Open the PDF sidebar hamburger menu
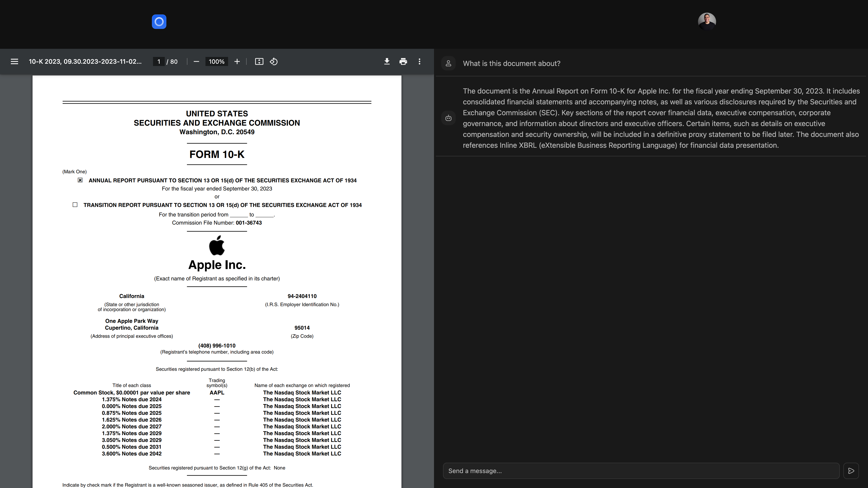This screenshot has width=868, height=488. (x=14, y=62)
